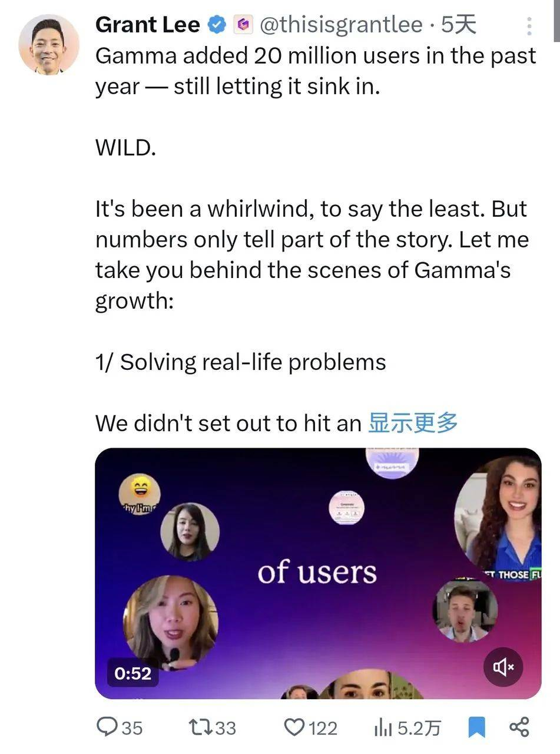Toggle the blue bookmark icon
560x754 pixels.
click(476, 727)
